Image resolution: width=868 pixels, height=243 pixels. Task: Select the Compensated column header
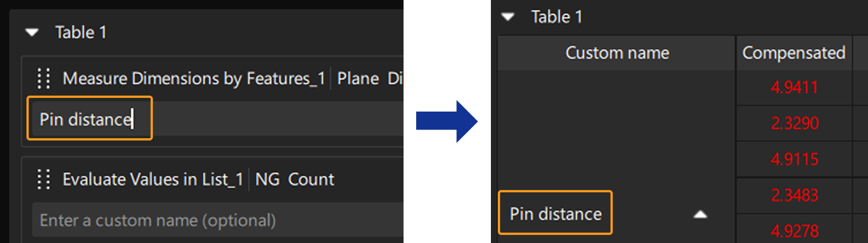pos(793,53)
